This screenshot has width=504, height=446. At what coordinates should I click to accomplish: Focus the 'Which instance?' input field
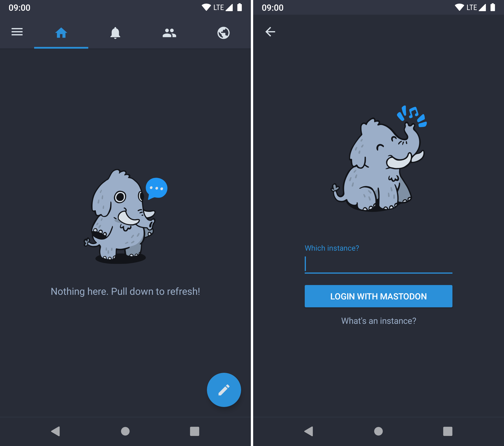[x=379, y=265]
